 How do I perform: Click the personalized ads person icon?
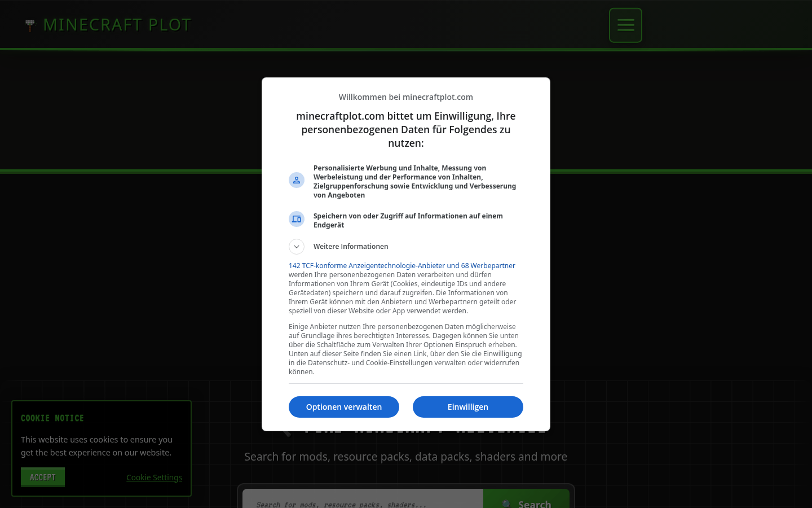(297, 180)
